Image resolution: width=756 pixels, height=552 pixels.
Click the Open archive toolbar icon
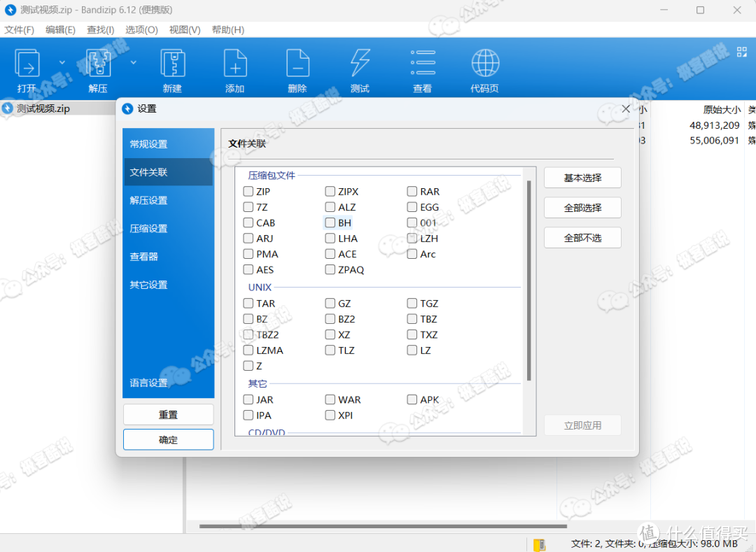tap(27, 64)
